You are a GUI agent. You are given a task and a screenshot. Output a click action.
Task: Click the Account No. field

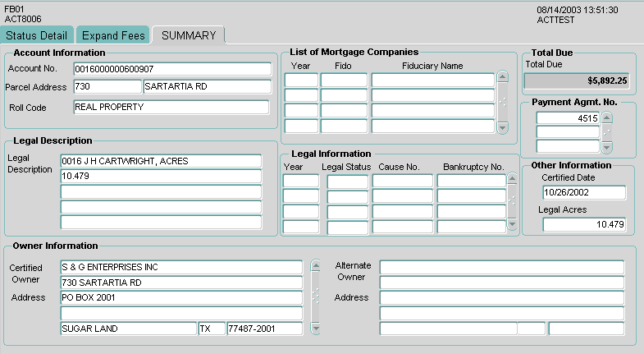[x=171, y=69]
